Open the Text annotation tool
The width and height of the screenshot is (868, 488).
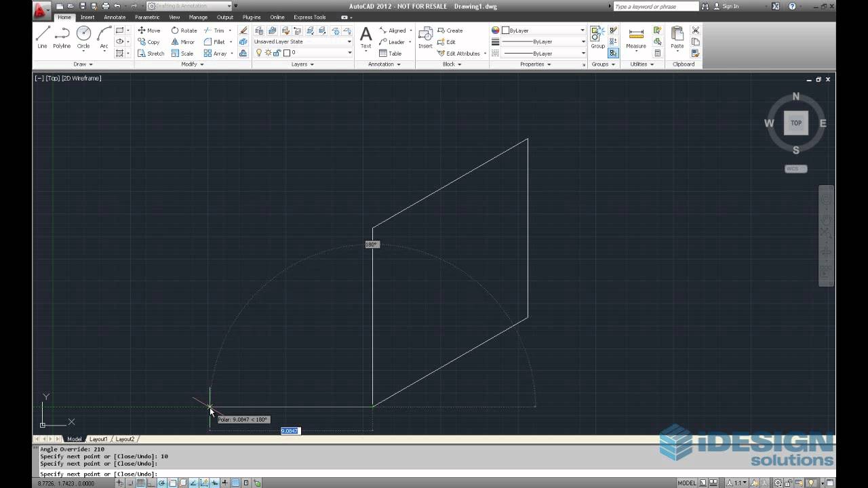coord(366,39)
